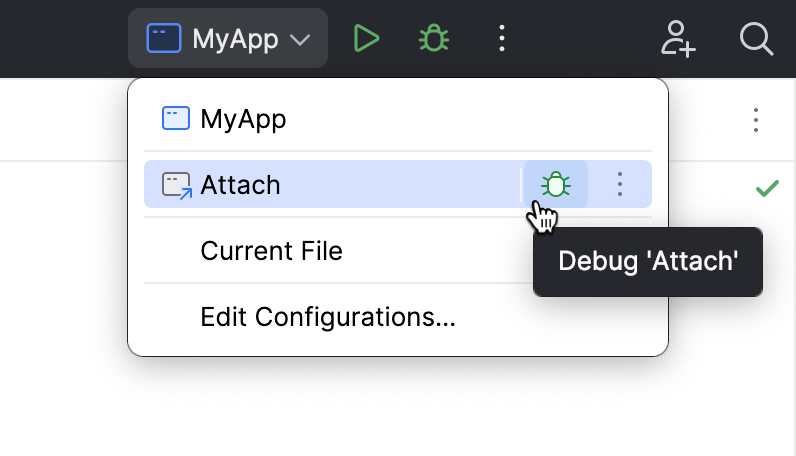Open more options dots in the Attach row
Image resolution: width=796 pixels, height=456 pixels.
pos(620,184)
